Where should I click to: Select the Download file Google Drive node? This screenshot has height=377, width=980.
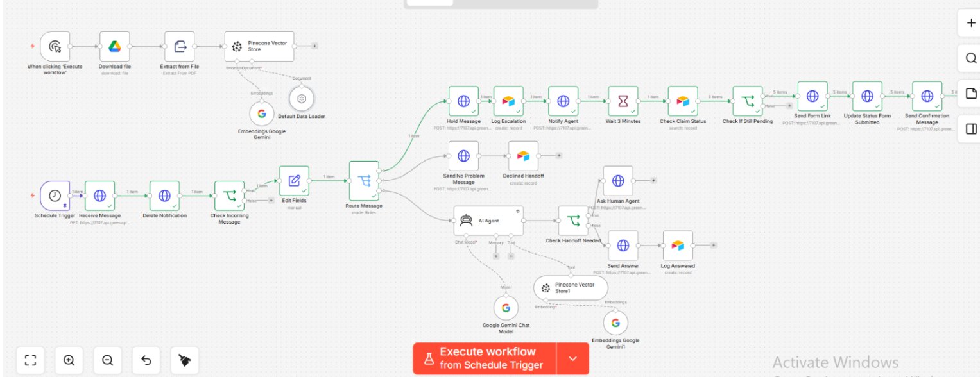115,46
